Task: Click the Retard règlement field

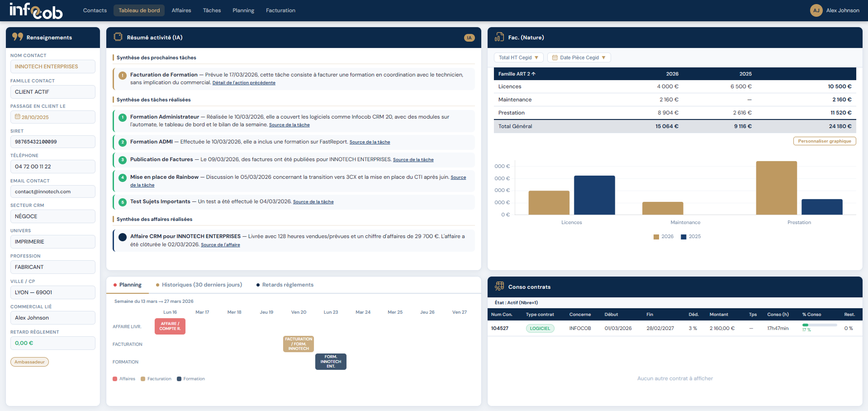Action: point(52,343)
